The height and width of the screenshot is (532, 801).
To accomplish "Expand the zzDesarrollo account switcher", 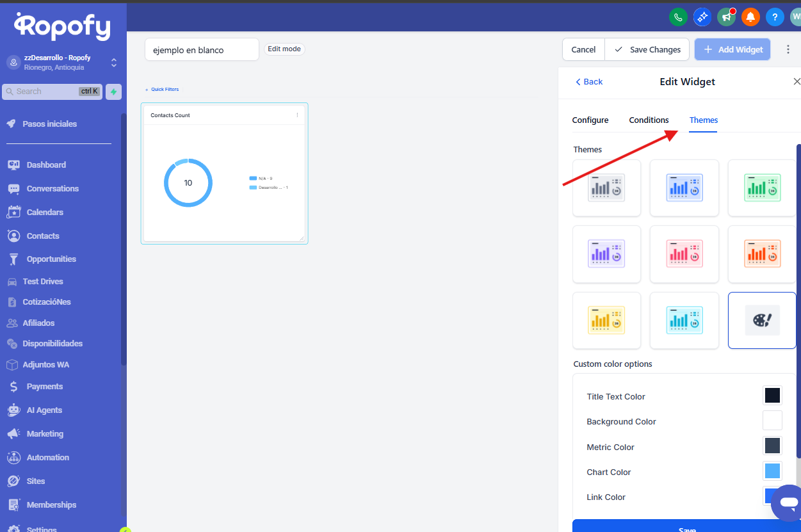I will pos(113,62).
